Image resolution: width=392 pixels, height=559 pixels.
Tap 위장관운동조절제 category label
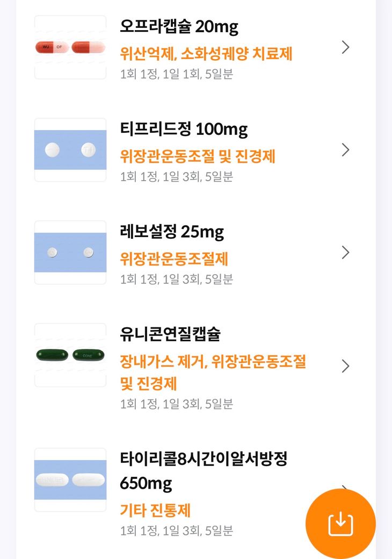click(x=174, y=259)
